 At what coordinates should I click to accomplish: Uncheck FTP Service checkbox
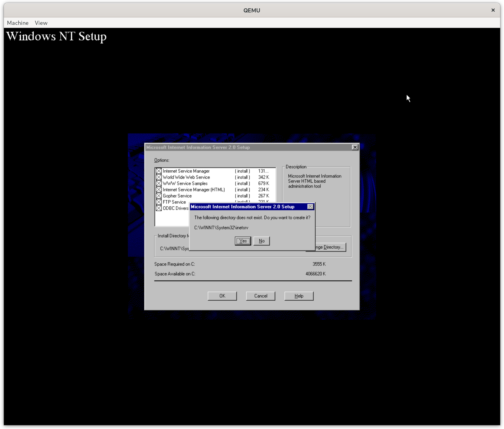coord(159,202)
